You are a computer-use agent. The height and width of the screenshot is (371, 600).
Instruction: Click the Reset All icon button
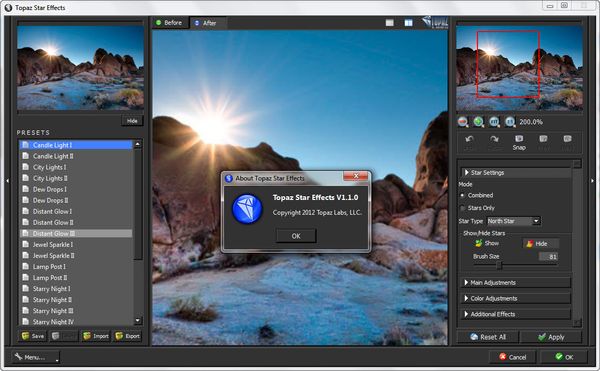(x=488, y=337)
